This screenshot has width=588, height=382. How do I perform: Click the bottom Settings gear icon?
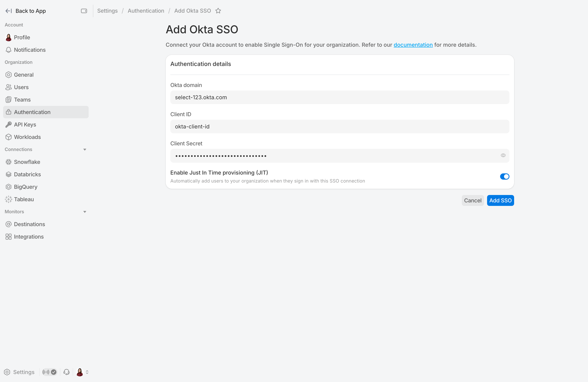tap(7, 372)
